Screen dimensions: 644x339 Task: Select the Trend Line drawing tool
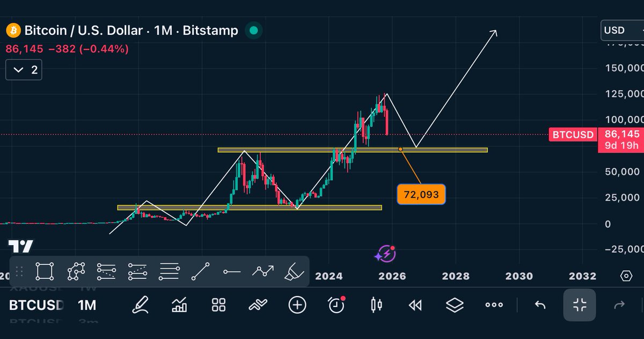[200, 271]
